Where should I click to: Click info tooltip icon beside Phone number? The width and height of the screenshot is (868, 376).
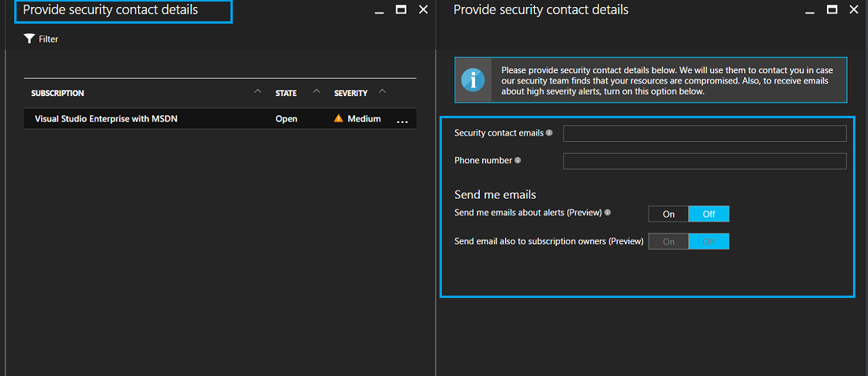(518, 161)
